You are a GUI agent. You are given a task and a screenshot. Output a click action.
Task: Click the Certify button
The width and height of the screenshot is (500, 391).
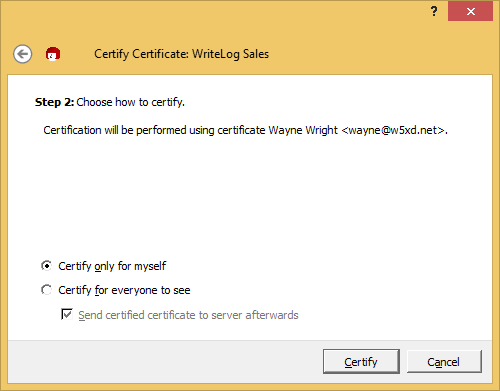pos(361,362)
